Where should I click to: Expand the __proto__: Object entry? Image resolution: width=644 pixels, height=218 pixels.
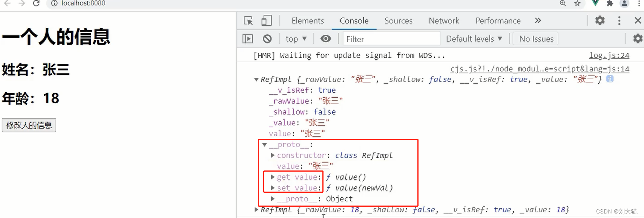(x=273, y=198)
